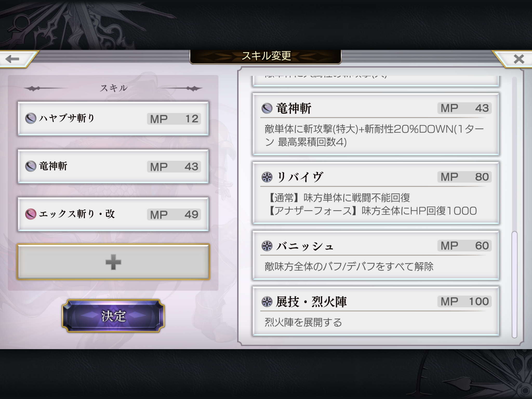The height and width of the screenshot is (399, 532).
Task: Click the MP 80 cost label of リバイヴ
Action: [x=464, y=177]
